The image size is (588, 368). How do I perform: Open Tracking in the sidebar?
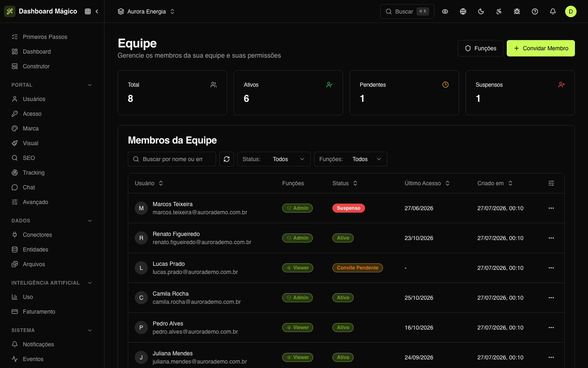point(52,173)
